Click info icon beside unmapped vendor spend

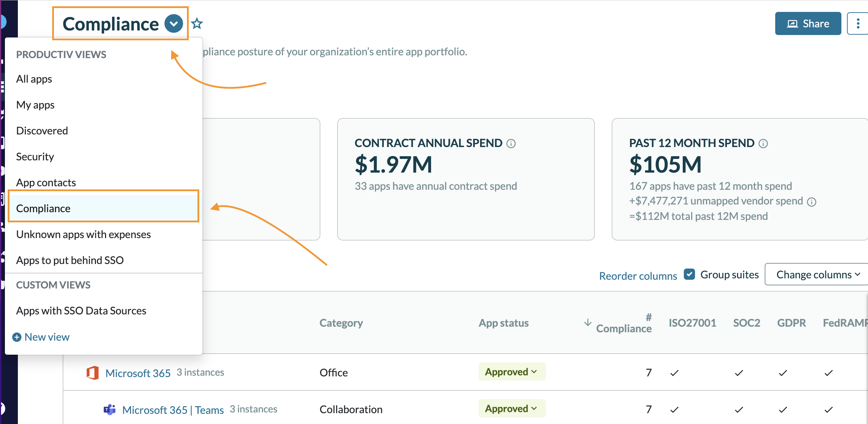[x=812, y=202]
